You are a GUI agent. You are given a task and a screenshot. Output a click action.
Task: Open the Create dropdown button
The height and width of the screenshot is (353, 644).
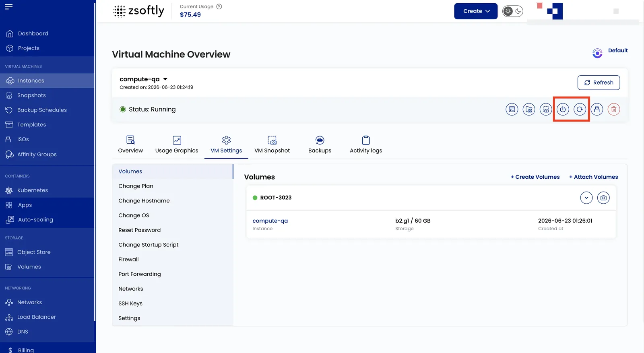(x=476, y=11)
